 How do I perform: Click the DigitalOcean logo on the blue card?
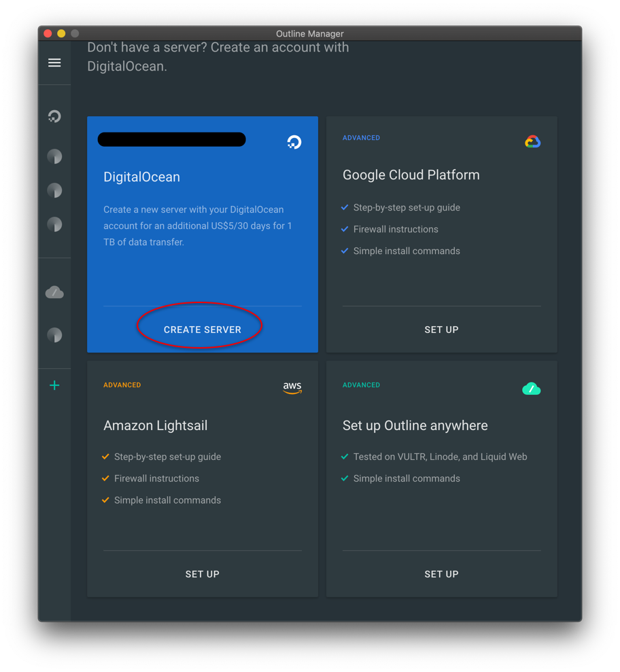pyautogui.click(x=294, y=142)
